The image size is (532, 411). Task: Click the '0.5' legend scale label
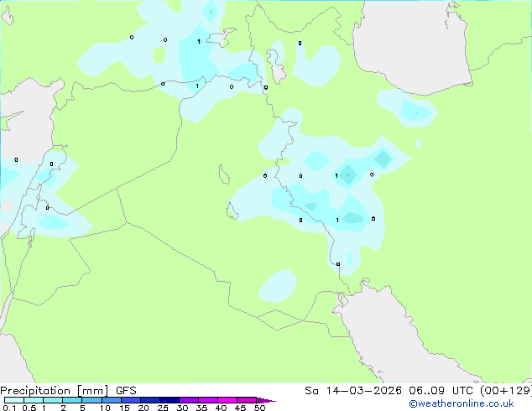coord(29,408)
